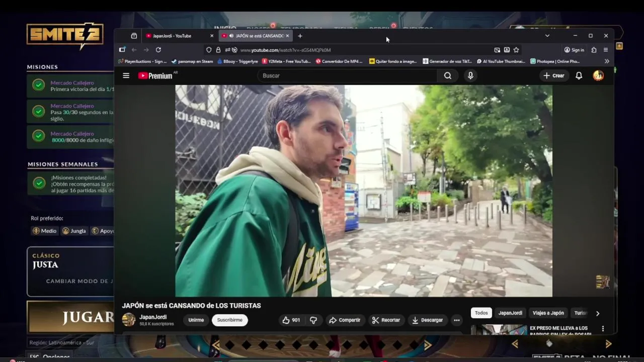This screenshot has width=644, height=362.
Task: Click the Unirme button
Action: (x=196, y=320)
